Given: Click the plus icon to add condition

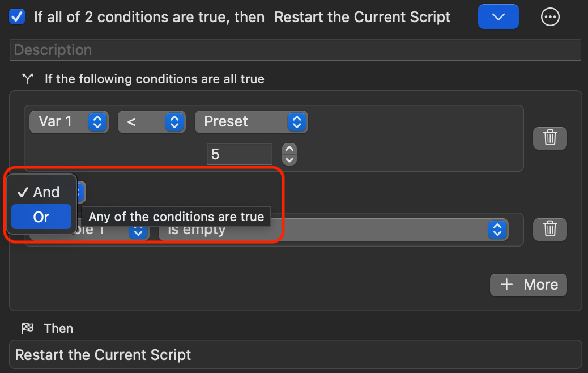Looking at the screenshot, I should (x=507, y=285).
